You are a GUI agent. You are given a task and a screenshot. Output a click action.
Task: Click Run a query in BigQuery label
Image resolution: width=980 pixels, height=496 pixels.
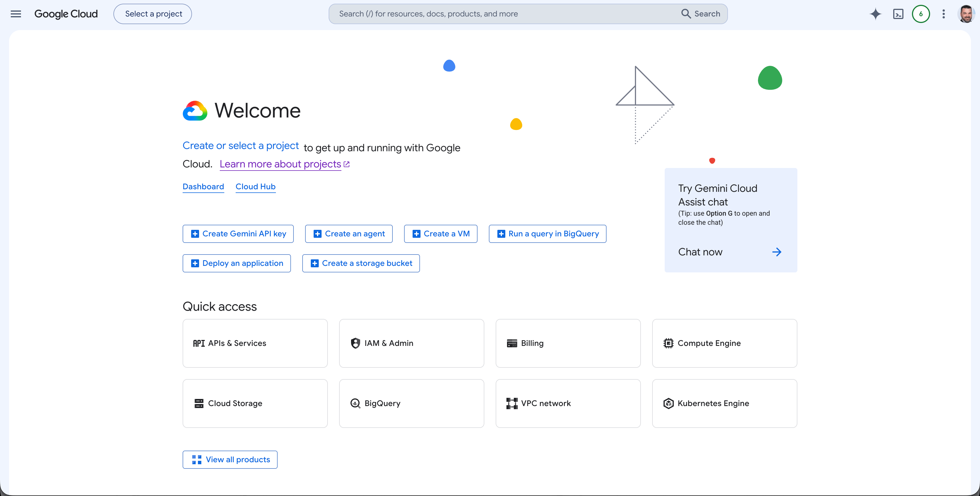[554, 234]
